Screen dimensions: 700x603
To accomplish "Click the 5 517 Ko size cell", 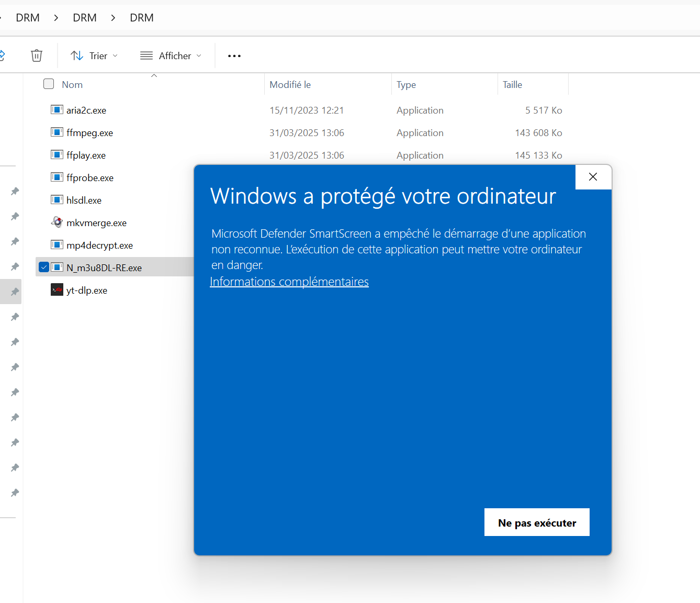I will 544,110.
